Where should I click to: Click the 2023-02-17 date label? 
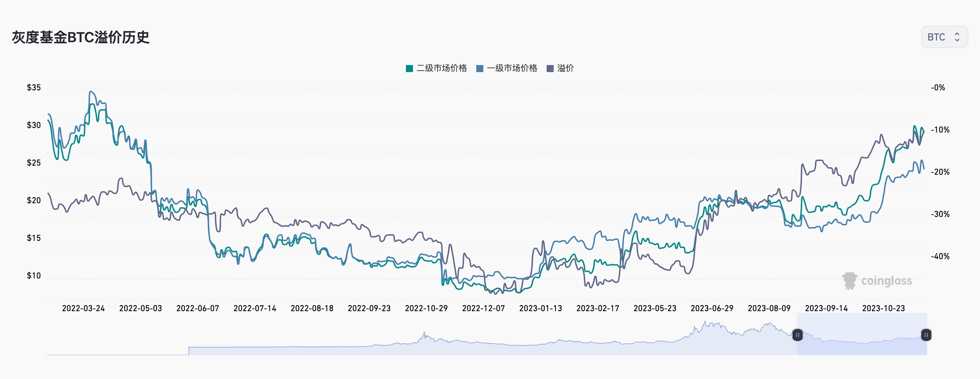[x=598, y=308]
